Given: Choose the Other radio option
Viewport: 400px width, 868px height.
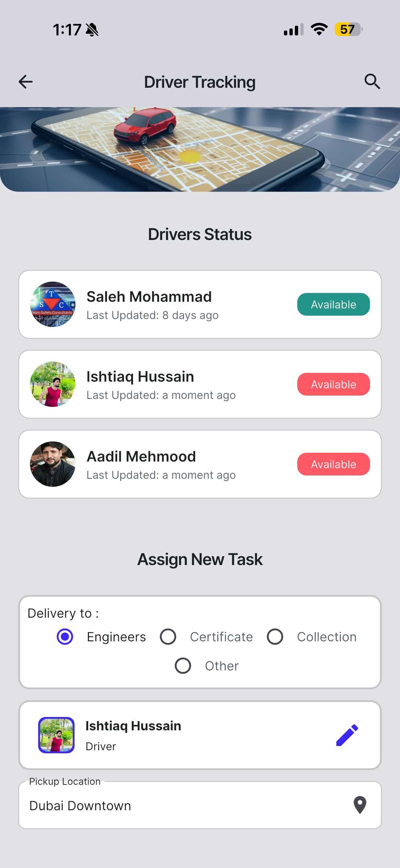Looking at the screenshot, I should point(183,666).
